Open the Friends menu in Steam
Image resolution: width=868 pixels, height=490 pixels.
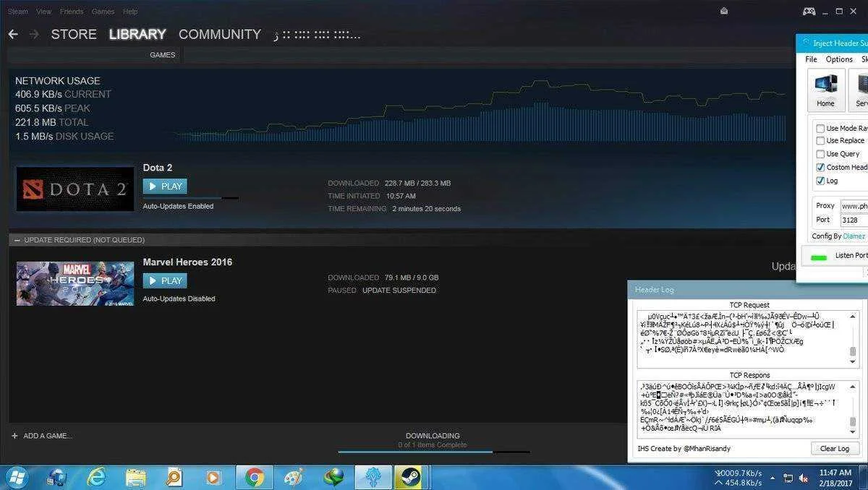click(x=72, y=12)
